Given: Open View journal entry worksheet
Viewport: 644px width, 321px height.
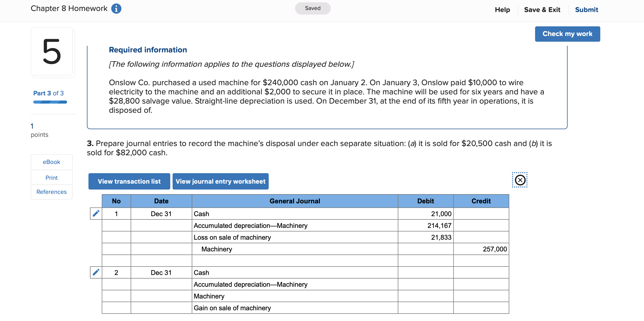Looking at the screenshot, I should tap(220, 181).
